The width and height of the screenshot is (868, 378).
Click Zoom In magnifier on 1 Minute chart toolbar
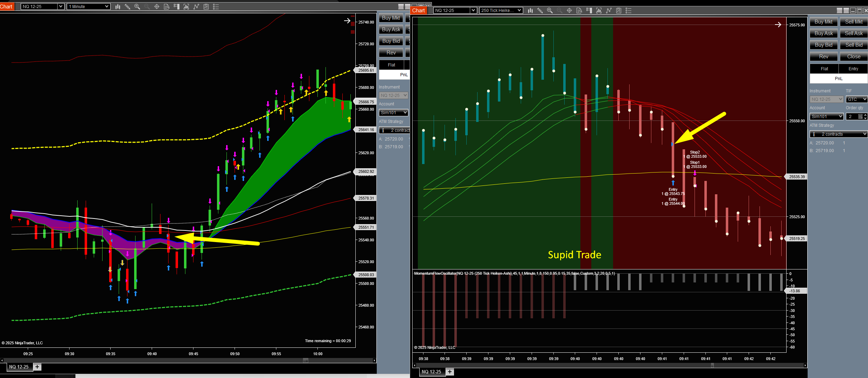coord(137,7)
